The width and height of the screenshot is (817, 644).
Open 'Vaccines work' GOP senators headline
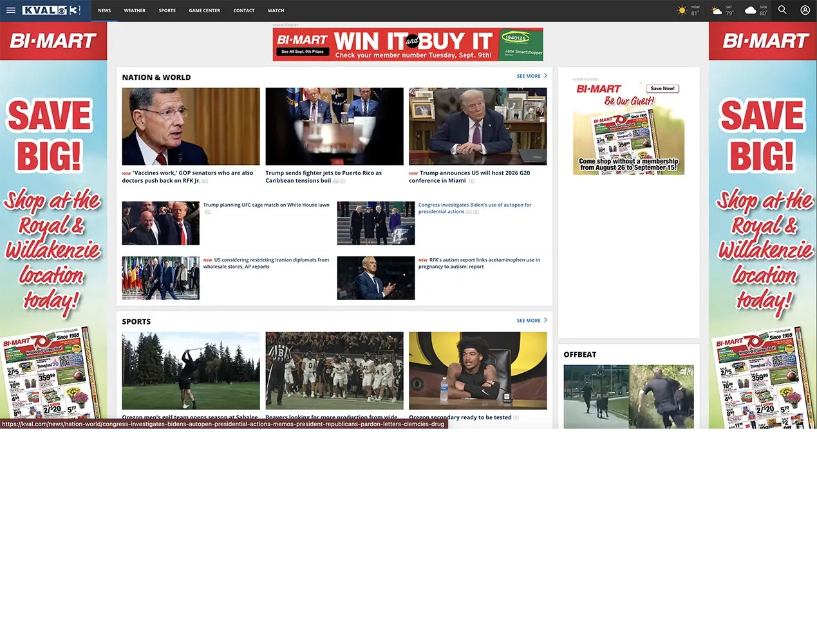pos(187,176)
